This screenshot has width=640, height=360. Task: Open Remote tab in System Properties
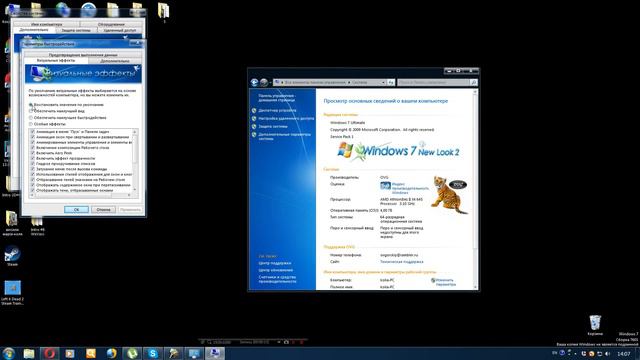[120, 30]
